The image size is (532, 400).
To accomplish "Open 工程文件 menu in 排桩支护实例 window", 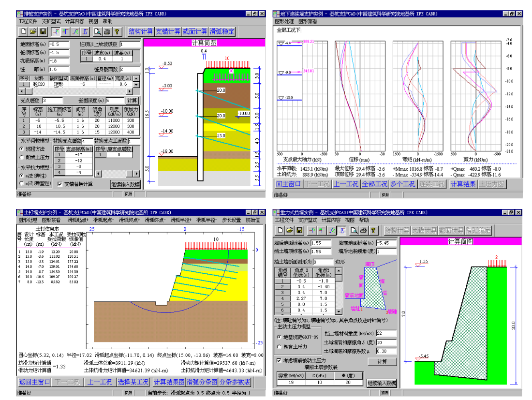I will (x=28, y=22).
